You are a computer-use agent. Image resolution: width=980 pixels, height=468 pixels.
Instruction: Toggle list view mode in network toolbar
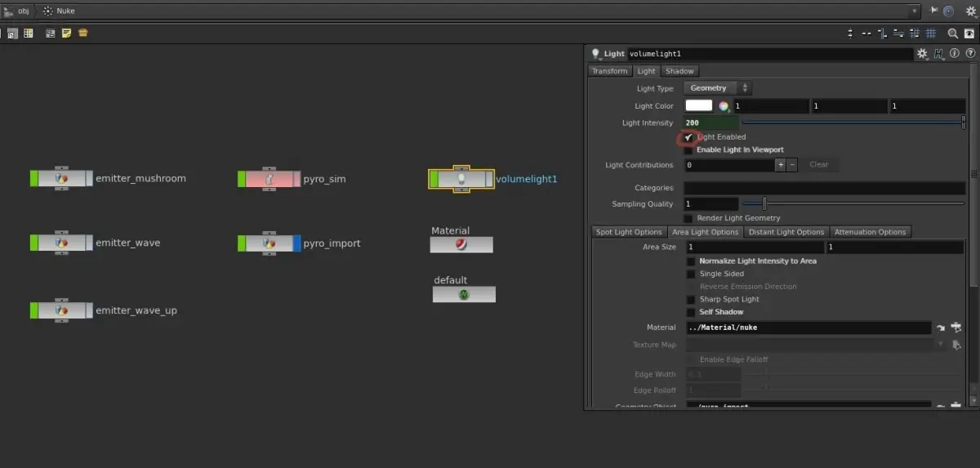point(13,33)
